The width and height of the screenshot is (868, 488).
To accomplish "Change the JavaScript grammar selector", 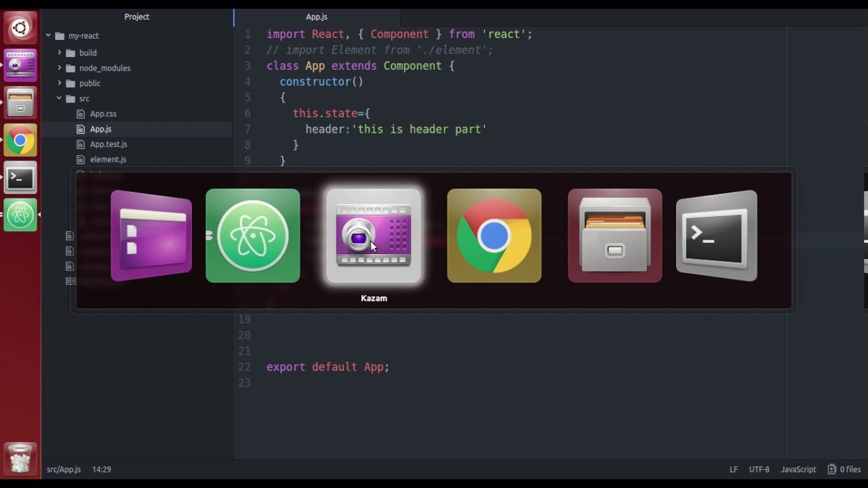I will coord(799,469).
